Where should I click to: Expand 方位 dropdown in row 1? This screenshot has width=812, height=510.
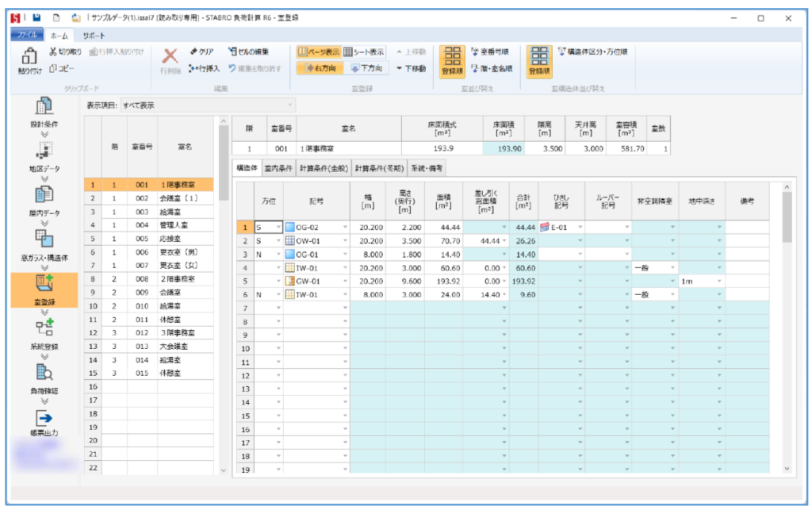278,228
